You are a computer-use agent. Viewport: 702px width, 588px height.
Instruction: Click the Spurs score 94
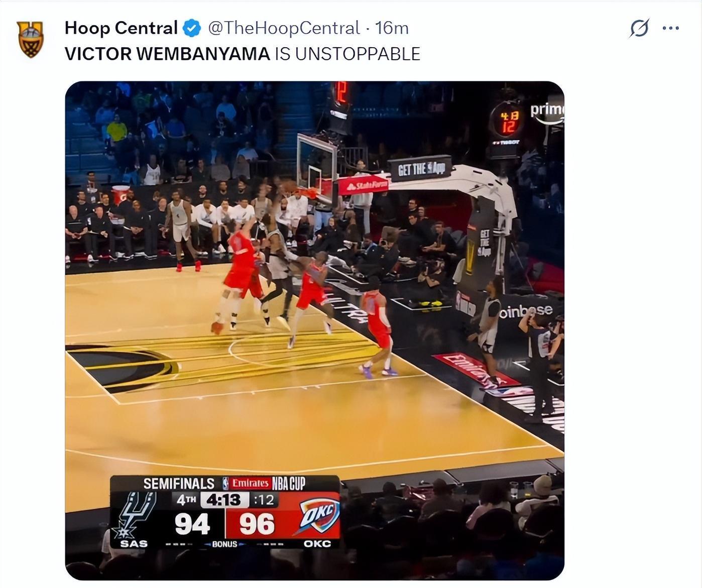coord(192,524)
